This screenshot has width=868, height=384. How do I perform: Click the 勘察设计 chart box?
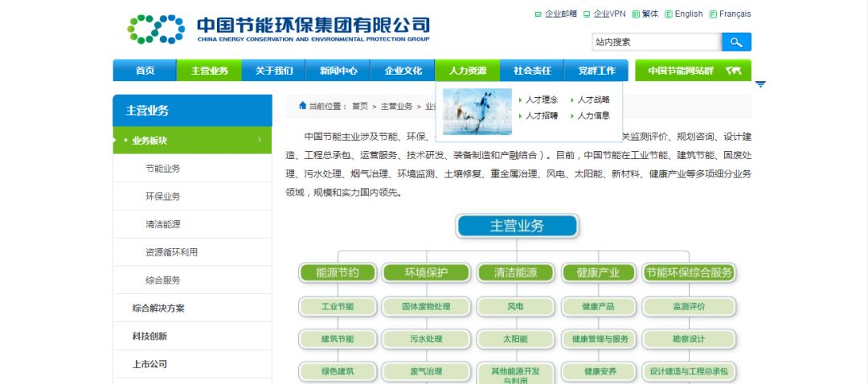tap(690, 339)
